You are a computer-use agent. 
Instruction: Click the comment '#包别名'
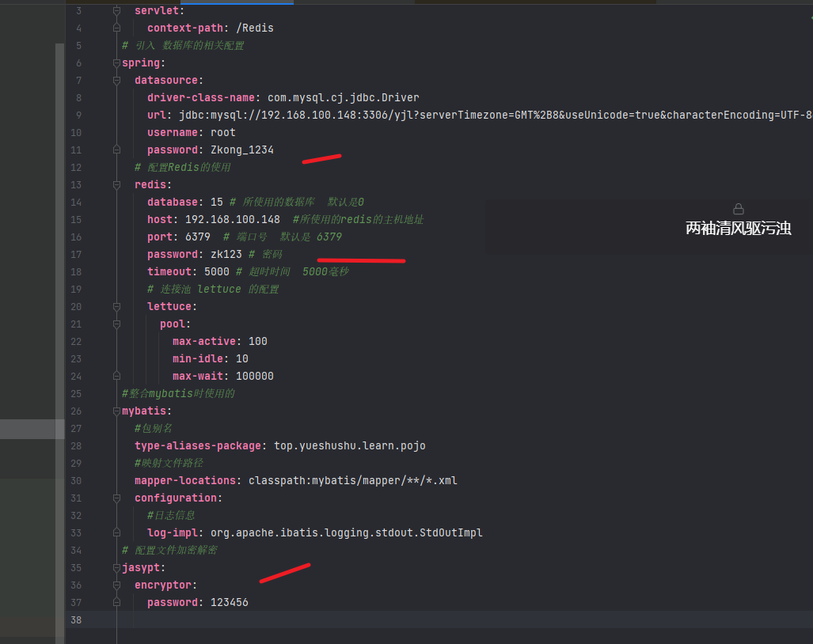(x=154, y=429)
